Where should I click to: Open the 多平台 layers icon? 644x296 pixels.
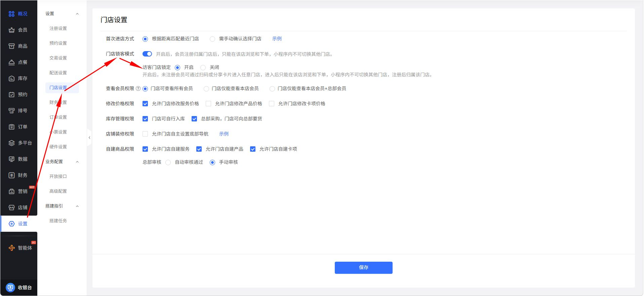(x=11, y=143)
